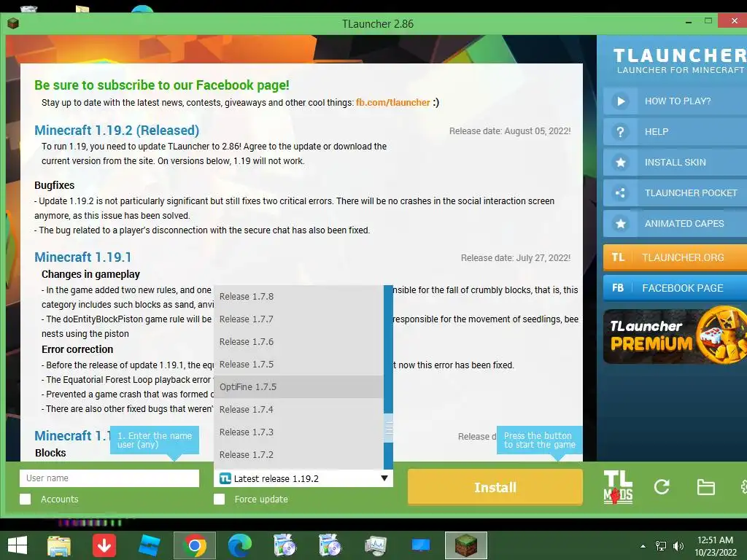
Task: Open File Explorer from taskbar
Action: coord(59,545)
